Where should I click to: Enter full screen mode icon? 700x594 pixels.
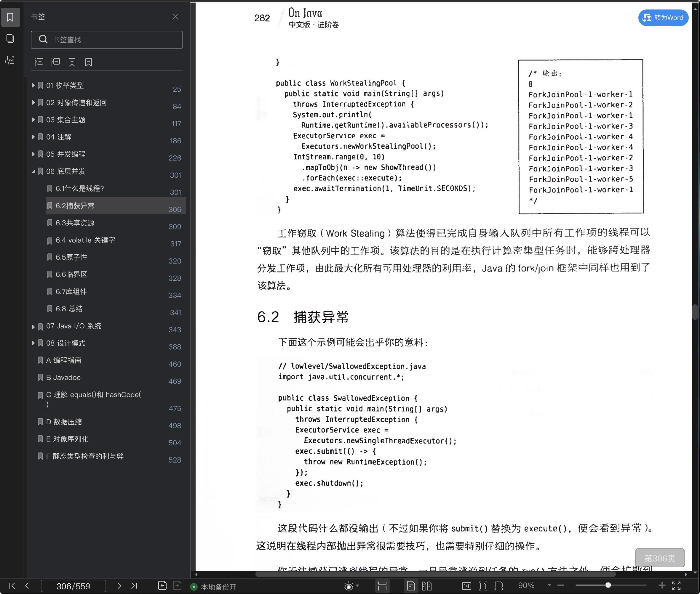click(x=676, y=586)
